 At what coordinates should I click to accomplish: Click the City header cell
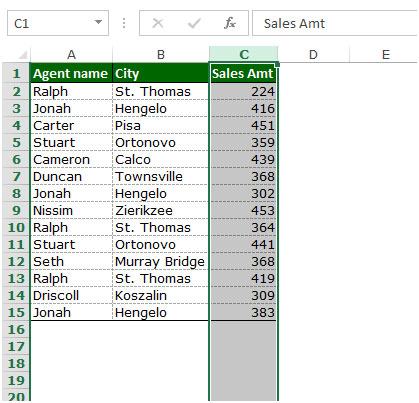(161, 73)
